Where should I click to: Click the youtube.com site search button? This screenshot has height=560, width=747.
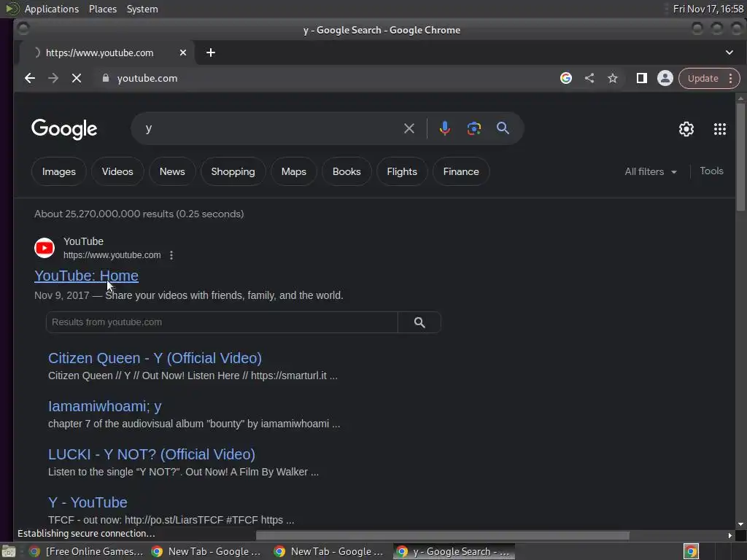click(419, 322)
